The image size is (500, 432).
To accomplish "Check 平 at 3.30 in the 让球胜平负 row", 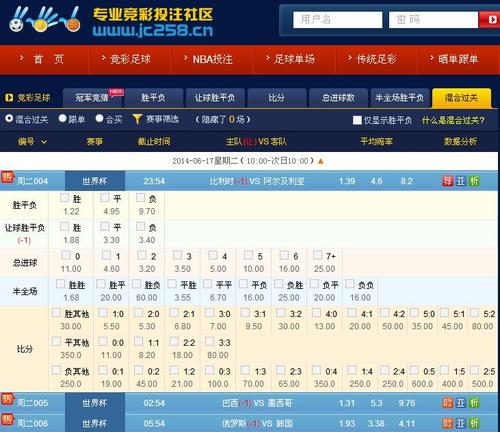I will (x=105, y=226).
